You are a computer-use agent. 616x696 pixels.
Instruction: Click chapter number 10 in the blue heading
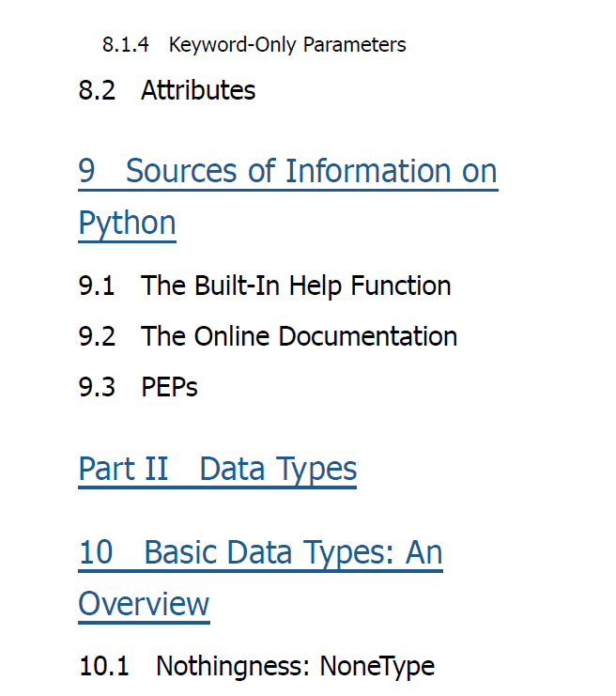click(x=96, y=552)
